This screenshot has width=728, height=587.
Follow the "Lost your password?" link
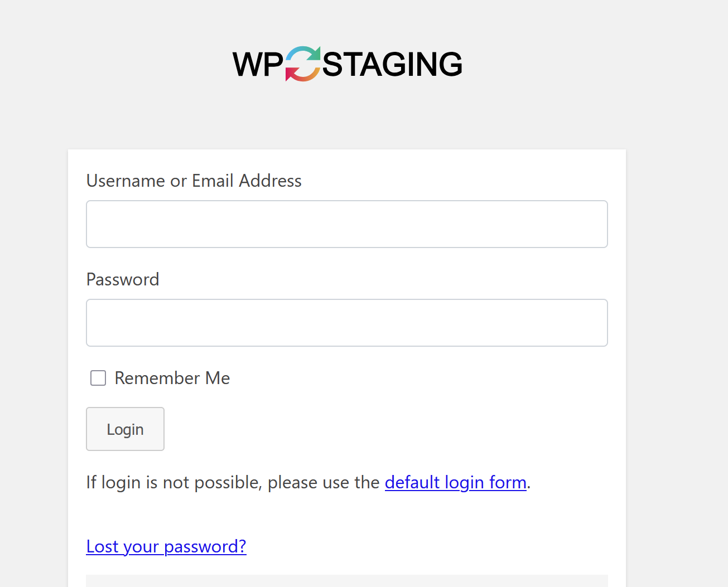click(166, 546)
